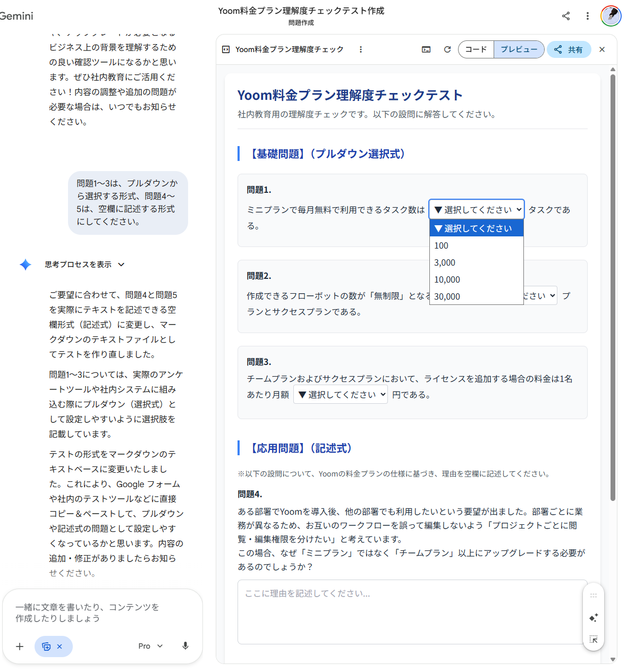Click the 【応用問題】(記述式) heading
Screen dimensions: 627x672
301,448
